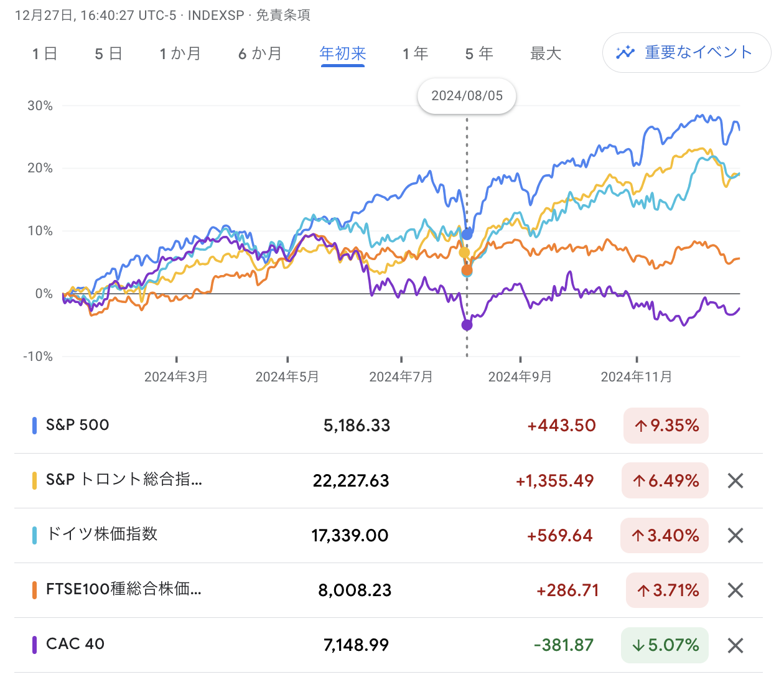Remove CAC 40 from comparison
Screen dimensions: 784x682
[x=735, y=645]
